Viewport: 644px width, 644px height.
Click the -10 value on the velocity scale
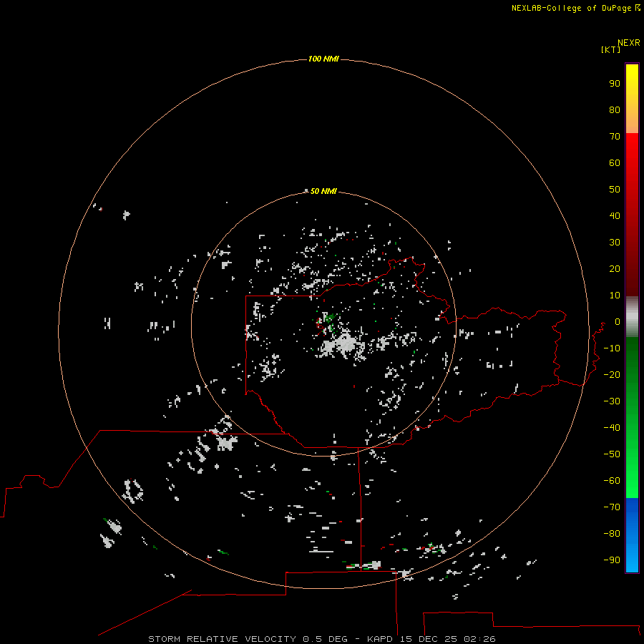pyautogui.click(x=612, y=348)
